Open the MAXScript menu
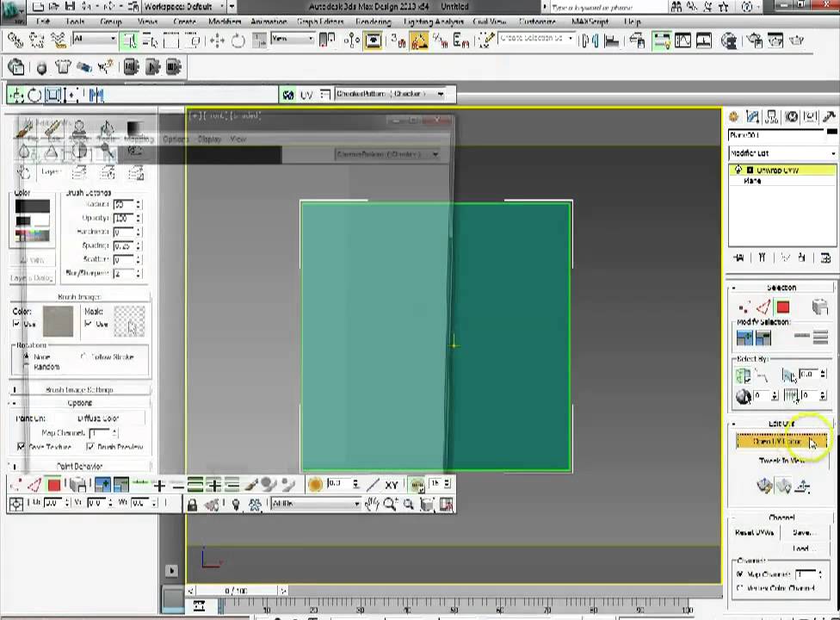This screenshot has height=620, width=840. 590,22
